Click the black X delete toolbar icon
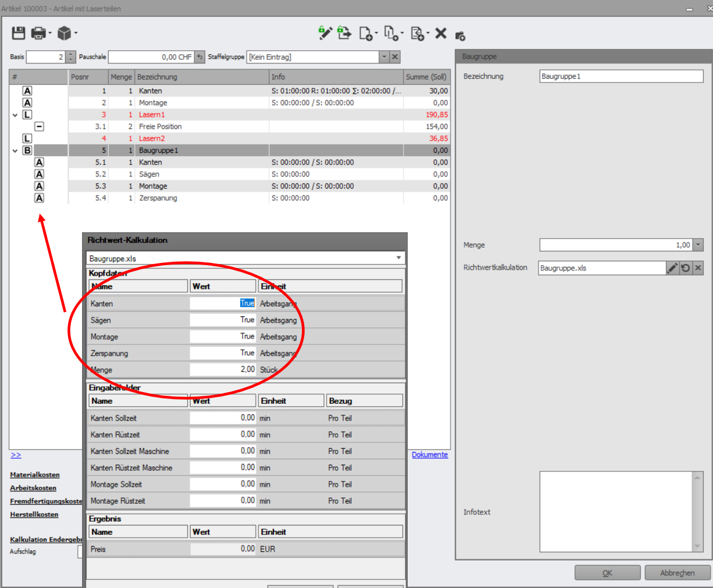 pos(441,33)
